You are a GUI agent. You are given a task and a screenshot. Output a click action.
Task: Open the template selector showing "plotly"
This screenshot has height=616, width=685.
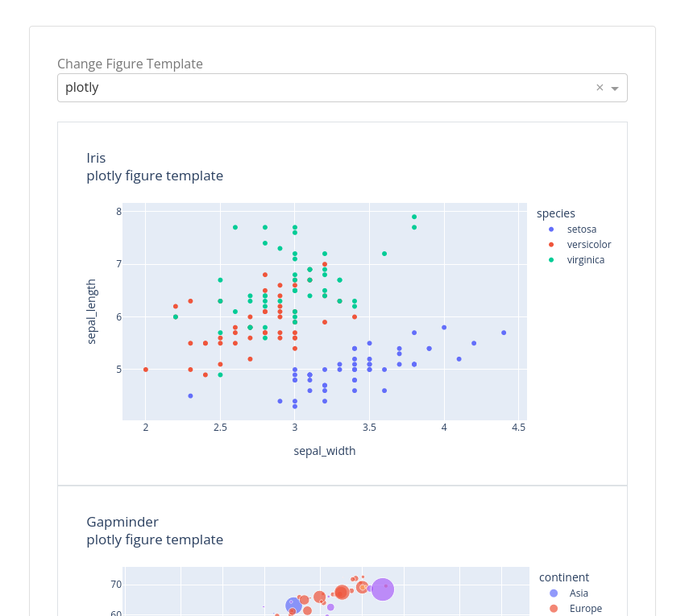coord(322,88)
